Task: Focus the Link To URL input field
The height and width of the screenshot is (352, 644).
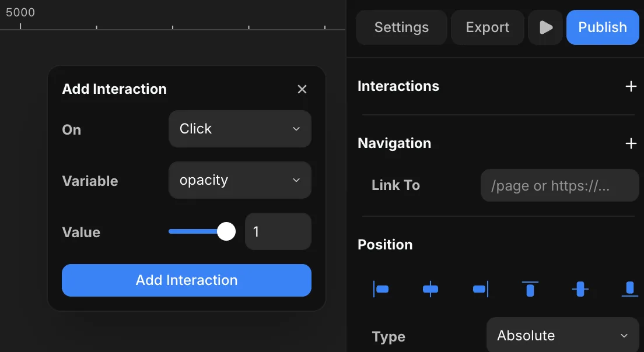Action: coord(560,185)
